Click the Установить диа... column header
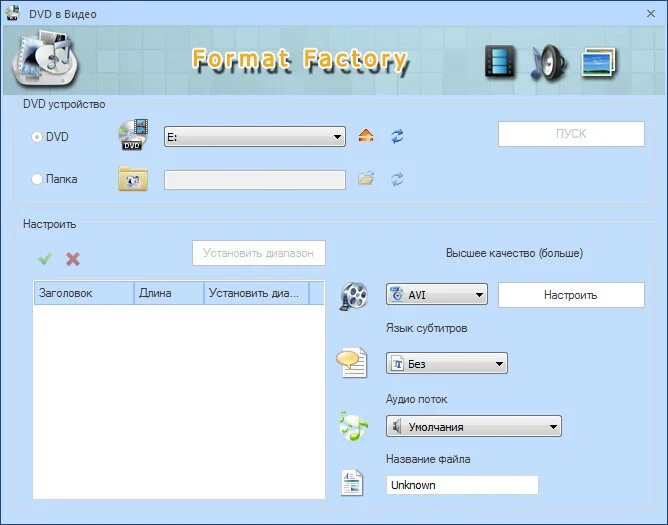Screen dimensions: 668x525 (x=256, y=293)
